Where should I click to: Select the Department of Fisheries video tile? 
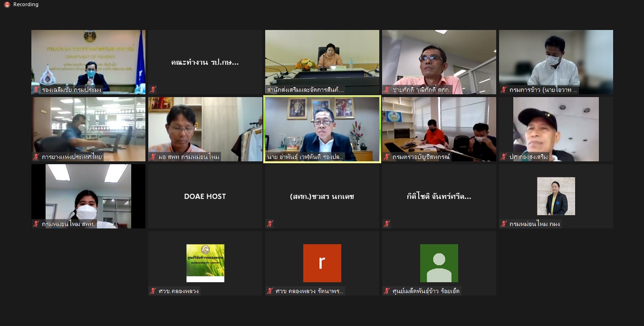click(88, 62)
